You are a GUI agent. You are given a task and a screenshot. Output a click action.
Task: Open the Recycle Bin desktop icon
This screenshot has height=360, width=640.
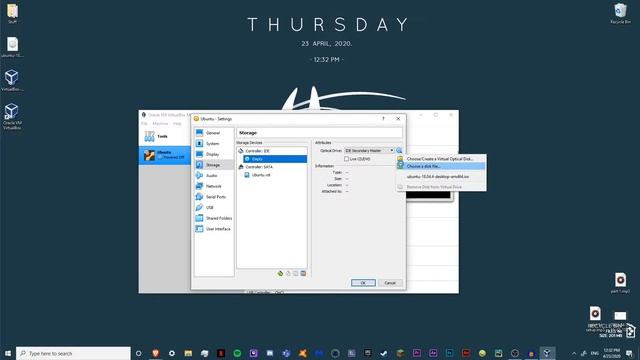620,13
